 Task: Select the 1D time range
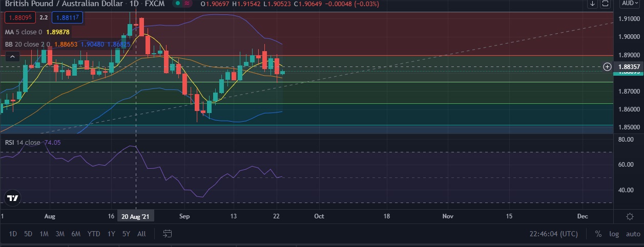pyautogui.click(x=13, y=234)
